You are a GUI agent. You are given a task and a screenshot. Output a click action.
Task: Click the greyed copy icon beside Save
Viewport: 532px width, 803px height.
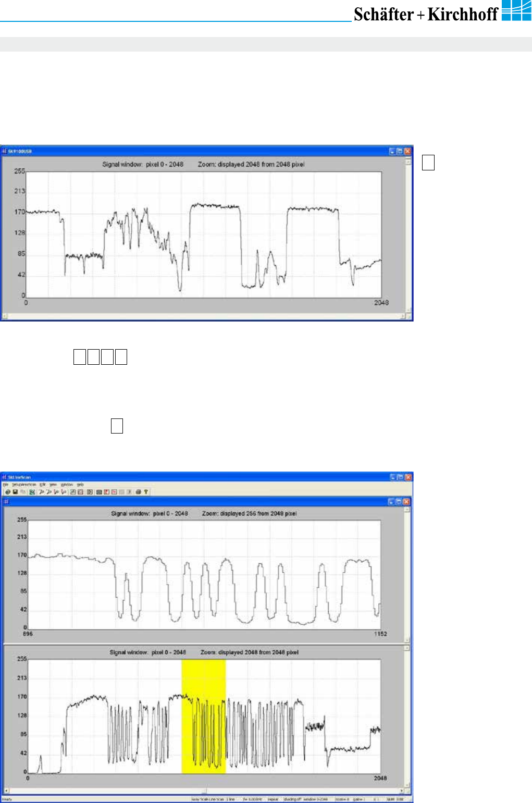pyautogui.click(x=23, y=491)
